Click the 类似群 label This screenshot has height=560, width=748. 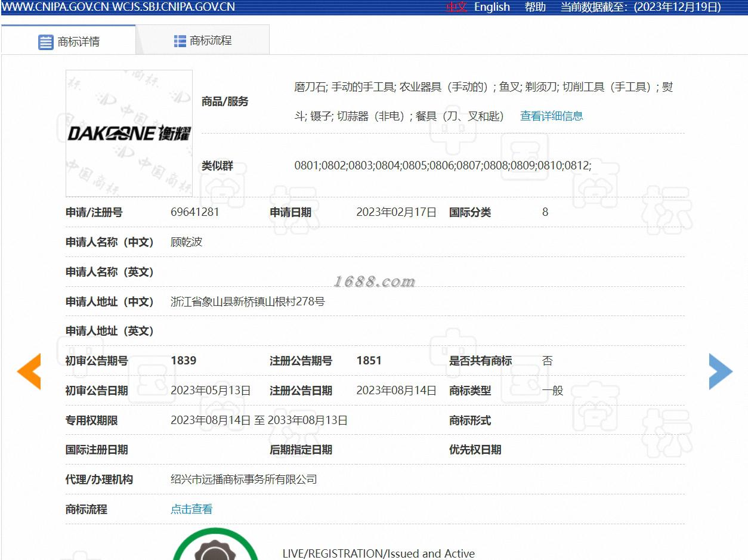pos(217,166)
